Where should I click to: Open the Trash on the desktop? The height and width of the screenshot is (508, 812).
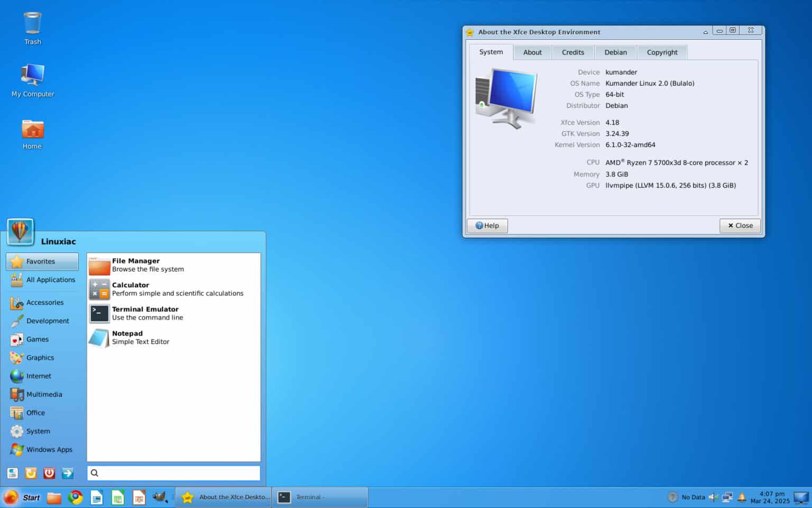[x=32, y=24]
